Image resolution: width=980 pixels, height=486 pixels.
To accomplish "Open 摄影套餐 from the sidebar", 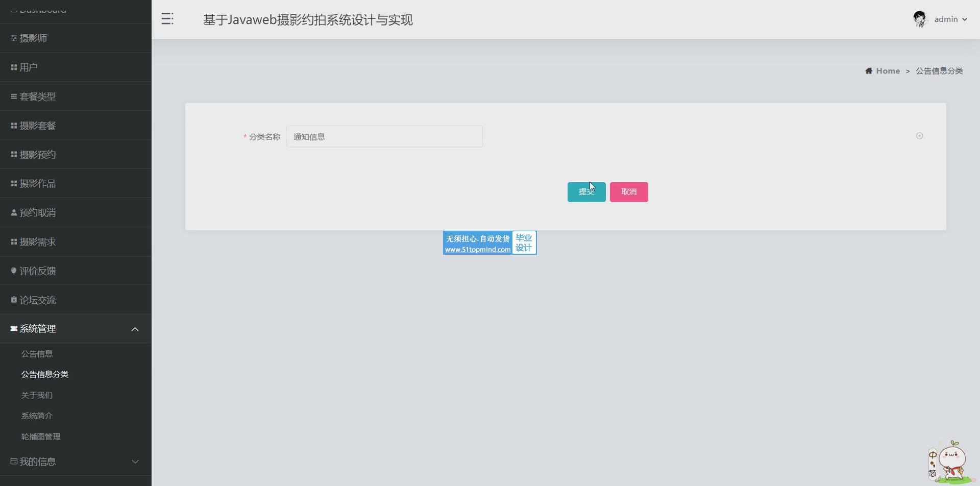I will (37, 126).
